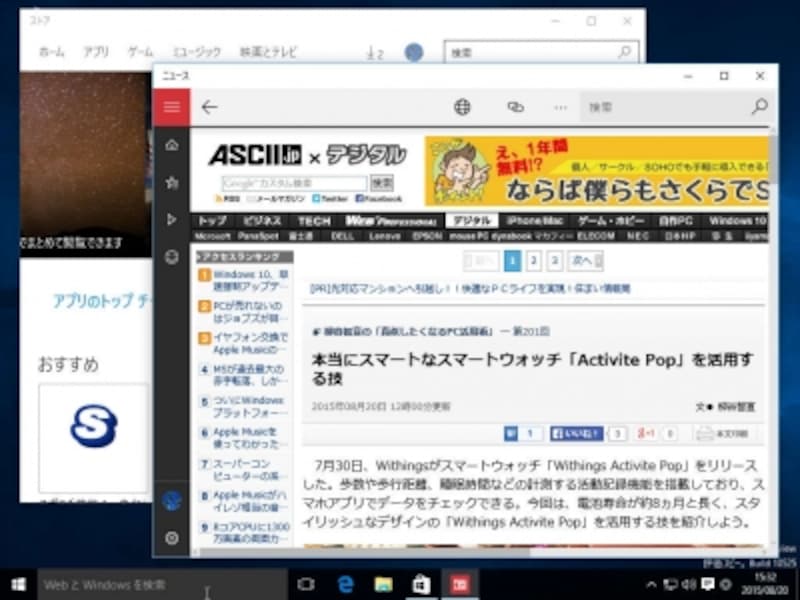Open ranking item 6 about Apple Music

pyautogui.click(x=245, y=438)
